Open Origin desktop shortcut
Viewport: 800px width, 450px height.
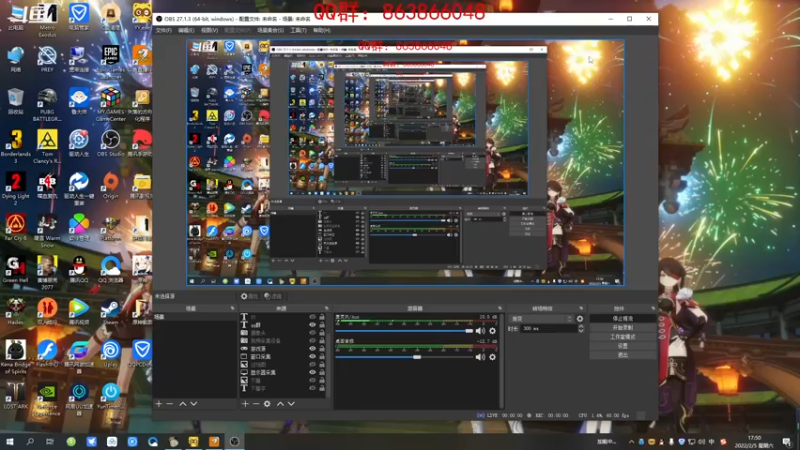tap(110, 186)
